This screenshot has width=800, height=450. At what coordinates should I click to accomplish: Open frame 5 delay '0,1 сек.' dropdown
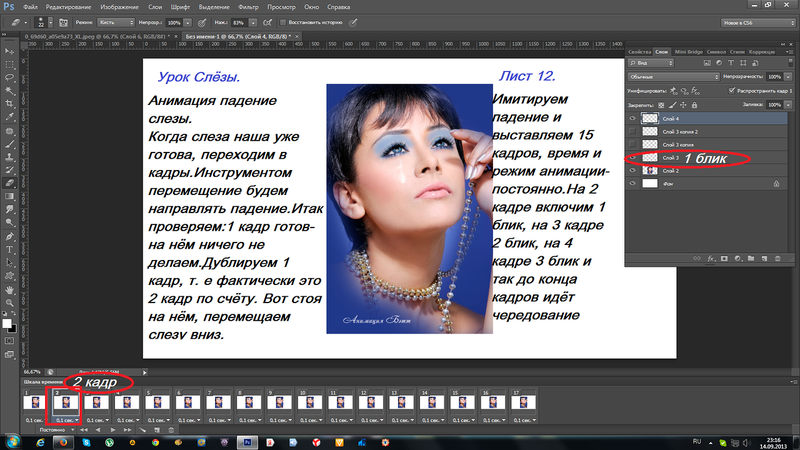[x=157, y=420]
